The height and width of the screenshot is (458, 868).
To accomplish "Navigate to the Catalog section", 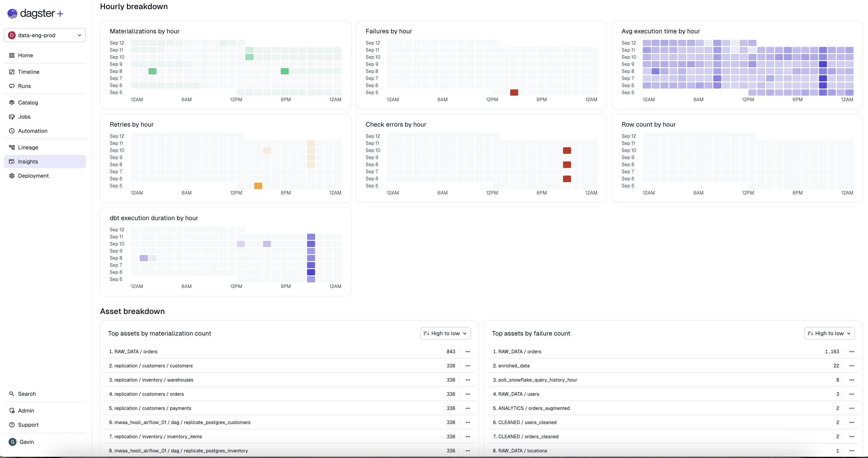I will (x=28, y=102).
